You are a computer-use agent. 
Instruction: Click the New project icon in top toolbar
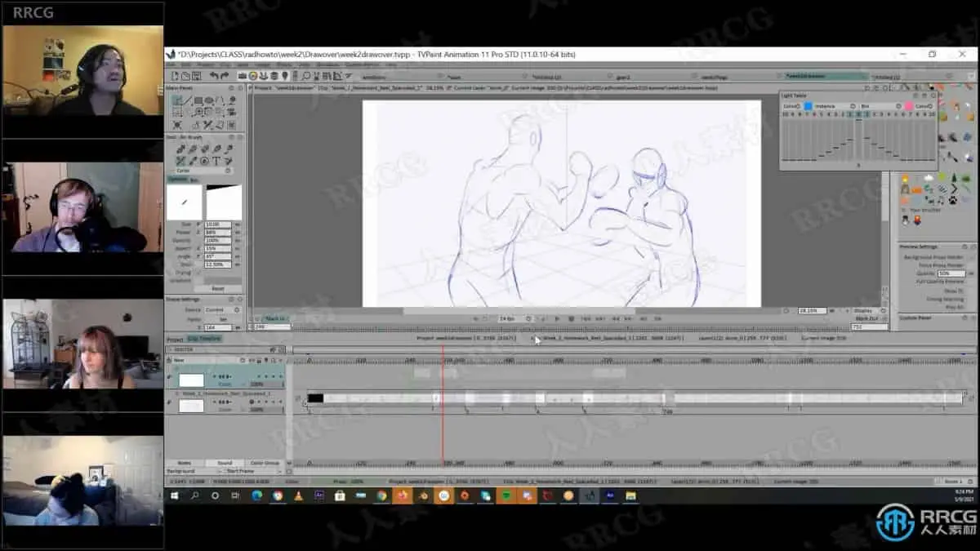pos(174,76)
